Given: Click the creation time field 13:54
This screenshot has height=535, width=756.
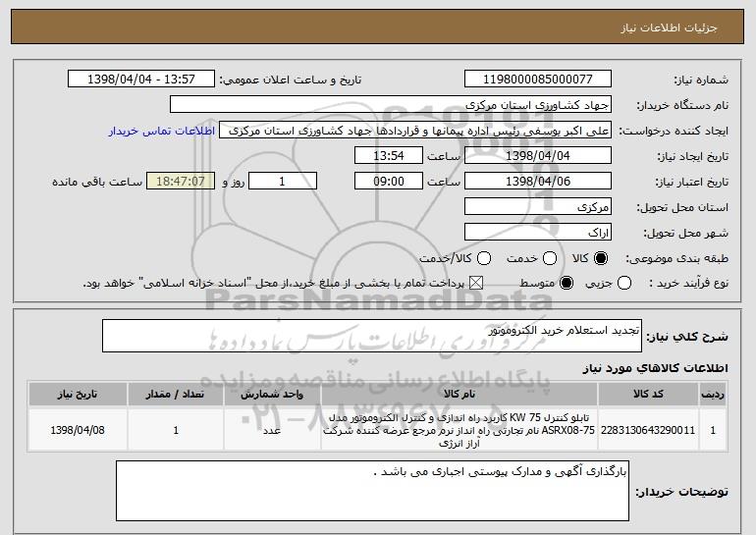Looking at the screenshot, I should pos(389,156).
